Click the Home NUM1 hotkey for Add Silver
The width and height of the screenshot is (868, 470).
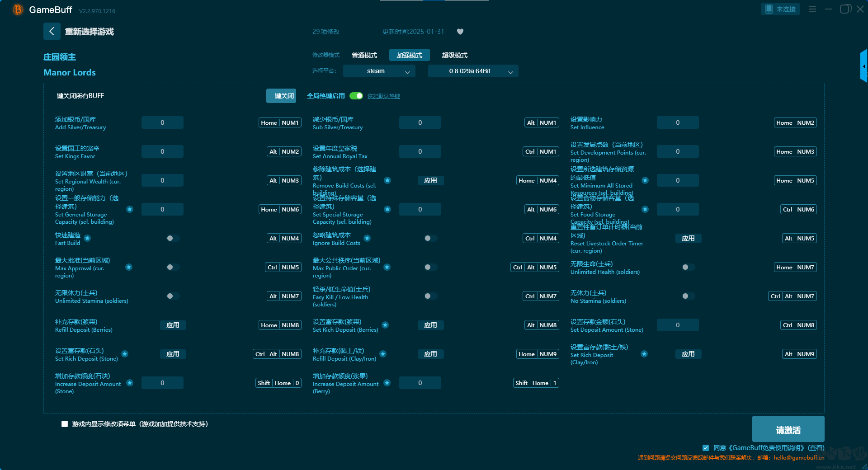(280, 122)
